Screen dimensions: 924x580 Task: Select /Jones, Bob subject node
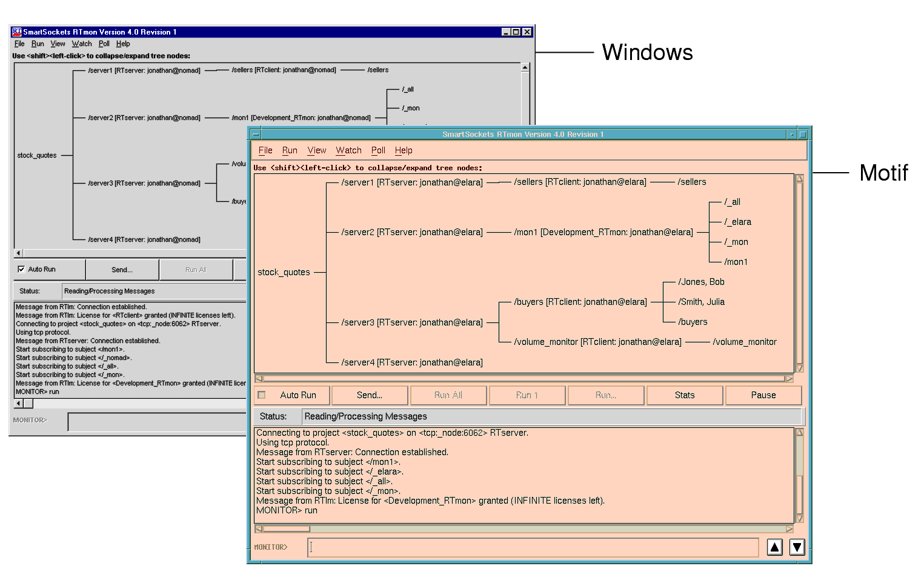tap(701, 282)
